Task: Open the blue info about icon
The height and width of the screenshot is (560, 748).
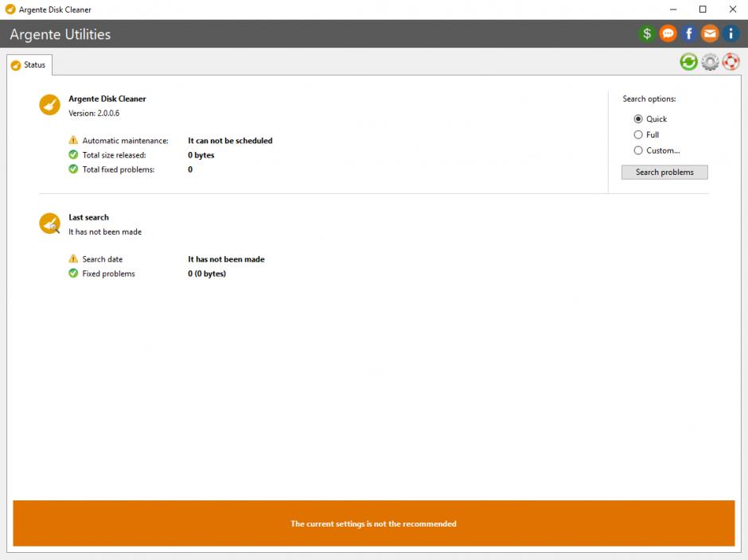Action: [x=730, y=34]
